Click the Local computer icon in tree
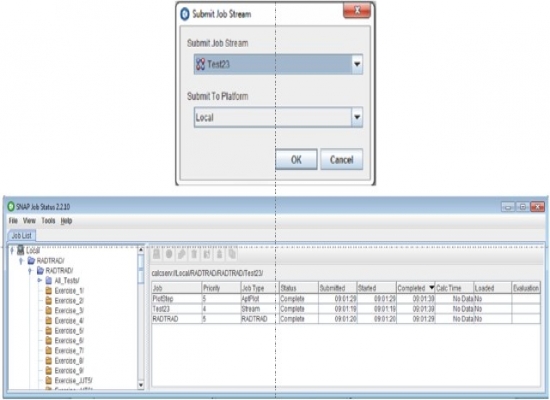Viewport: 550px width, 400px height. [x=21, y=250]
